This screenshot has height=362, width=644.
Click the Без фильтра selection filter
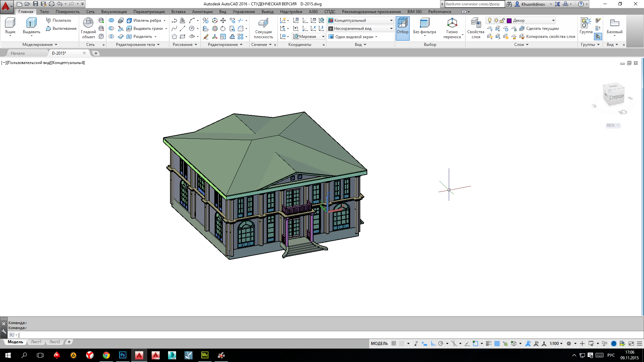click(425, 26)
